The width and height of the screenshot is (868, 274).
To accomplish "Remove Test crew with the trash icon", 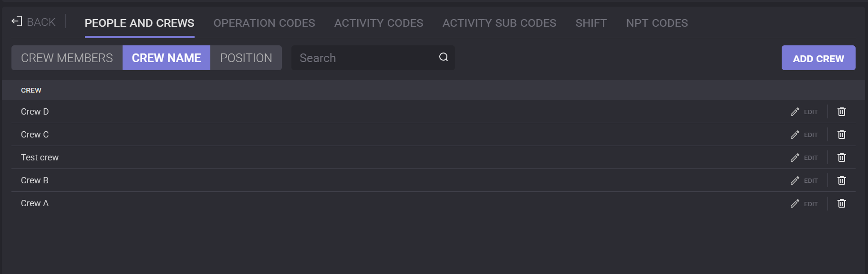I will [x=842, y=158].
